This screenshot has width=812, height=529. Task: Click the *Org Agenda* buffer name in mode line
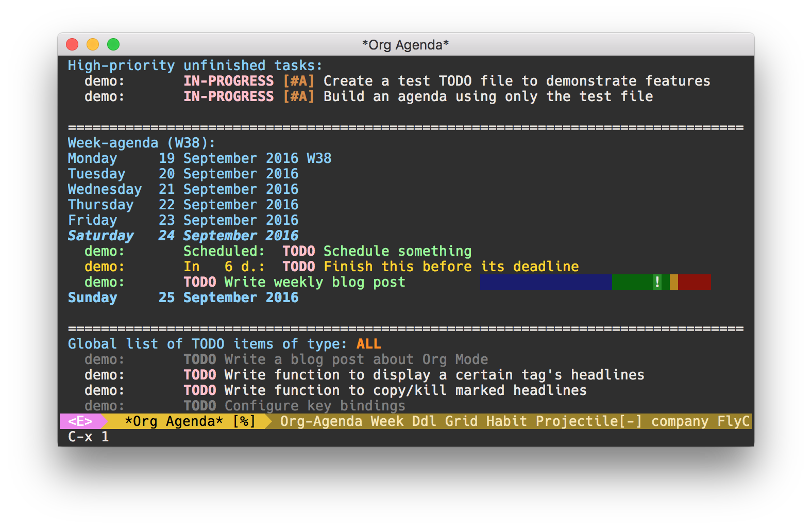(x=174, y=421)
